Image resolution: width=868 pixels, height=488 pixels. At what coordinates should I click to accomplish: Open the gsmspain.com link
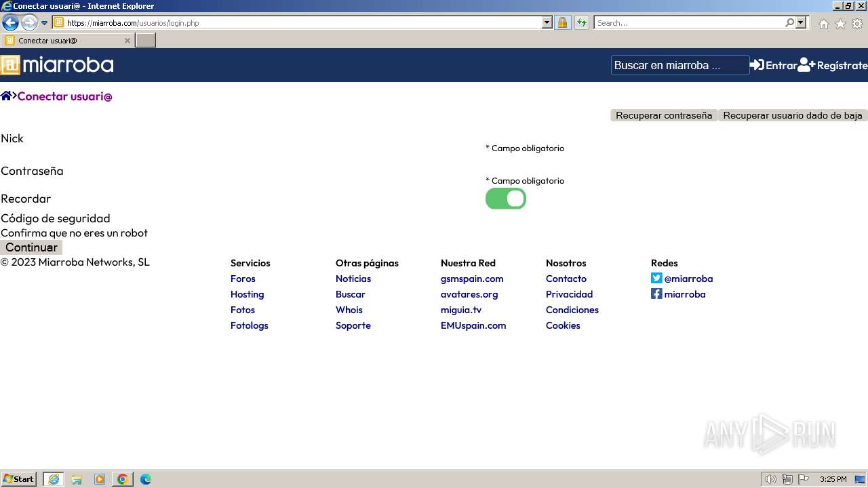(x=472, y=279)
